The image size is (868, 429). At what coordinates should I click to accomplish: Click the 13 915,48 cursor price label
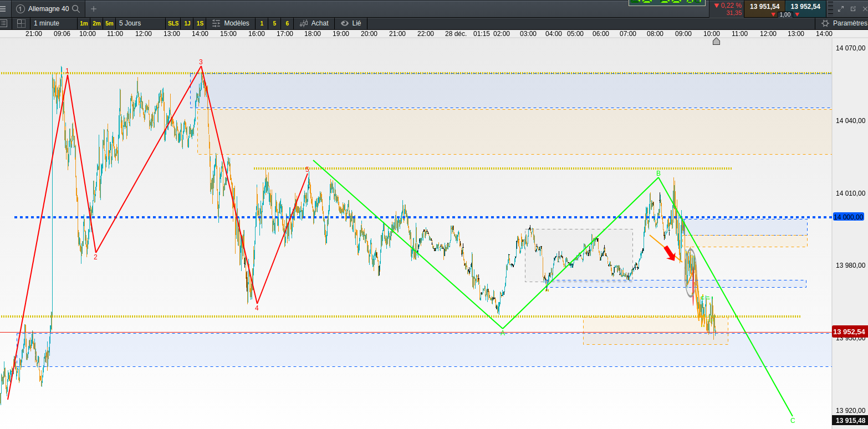850,421
